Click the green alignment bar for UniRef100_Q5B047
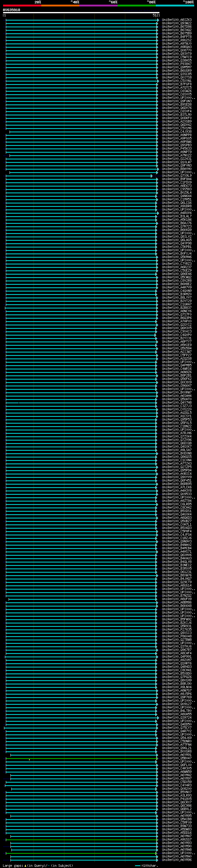This screenshot has height=868, width=197. 82,758
